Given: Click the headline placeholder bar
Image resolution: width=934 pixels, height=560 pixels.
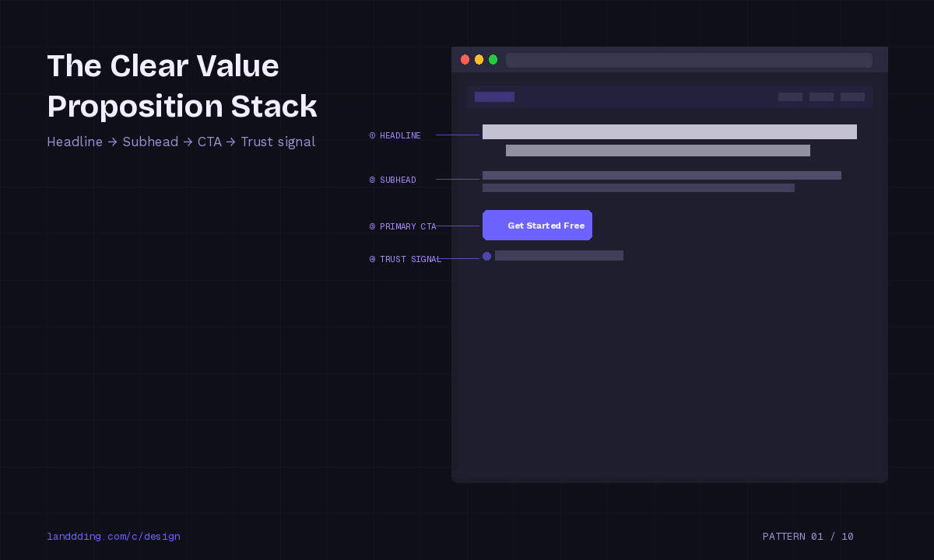Looking at the screenshot, I should (669, 131).
